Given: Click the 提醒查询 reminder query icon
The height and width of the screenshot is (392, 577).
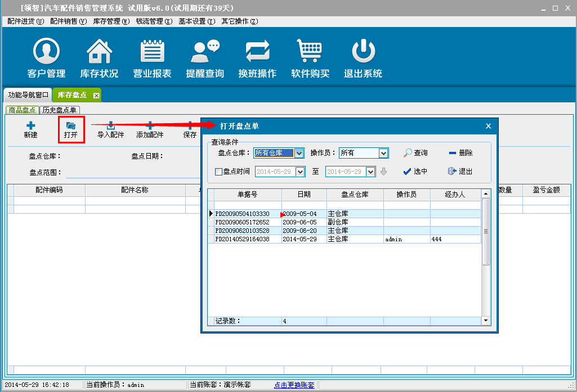Looking at the screenshot, I should click(x=205, y=52).
